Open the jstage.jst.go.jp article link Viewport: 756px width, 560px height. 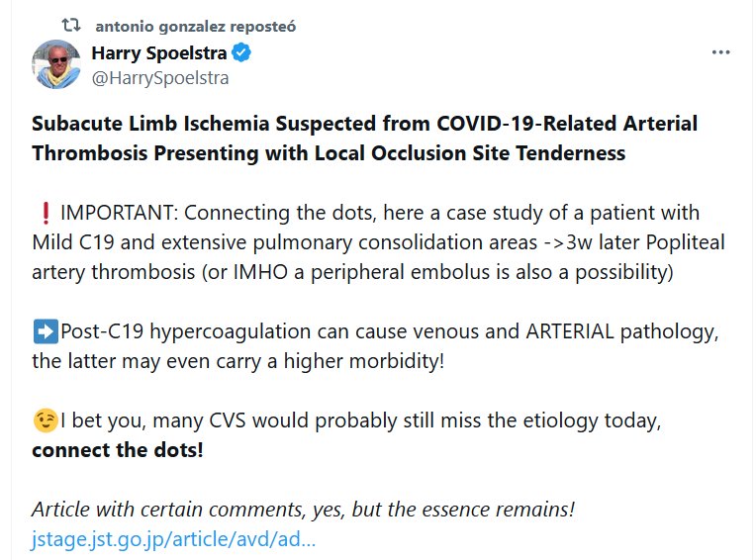(x=174, y=540)
